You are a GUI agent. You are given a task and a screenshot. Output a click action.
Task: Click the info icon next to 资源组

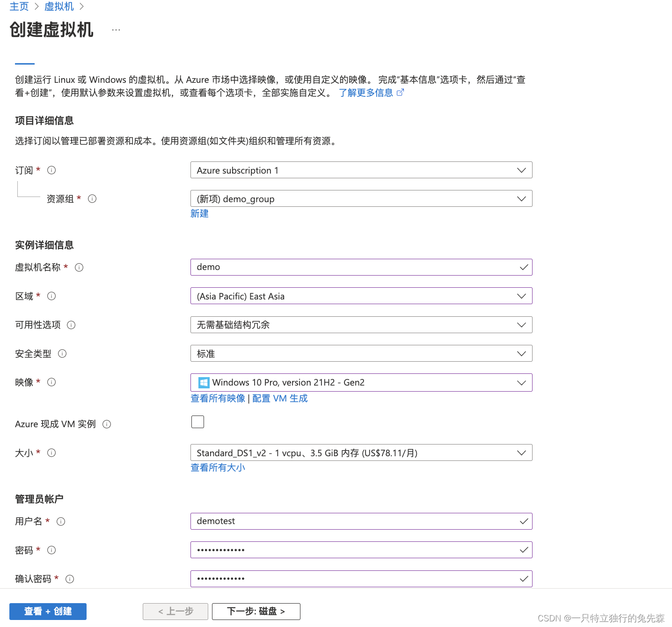click(92, 199)
